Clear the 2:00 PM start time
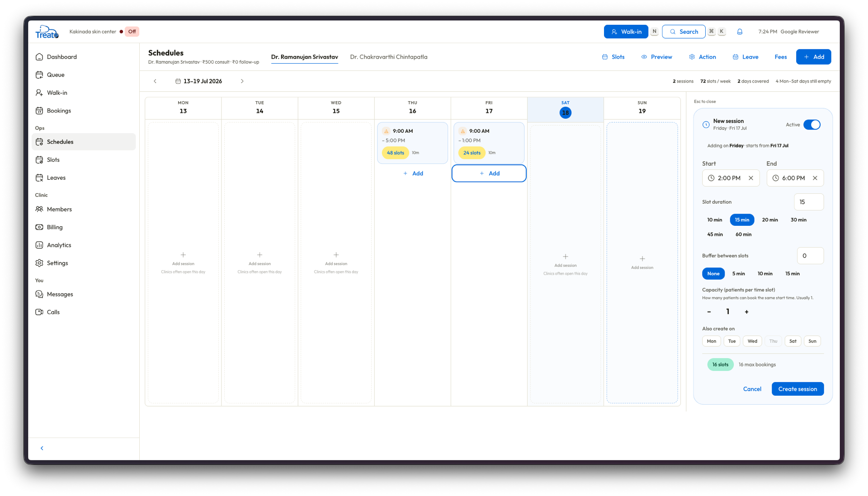This screenshot has width=868, height=496. coord(751,178)
